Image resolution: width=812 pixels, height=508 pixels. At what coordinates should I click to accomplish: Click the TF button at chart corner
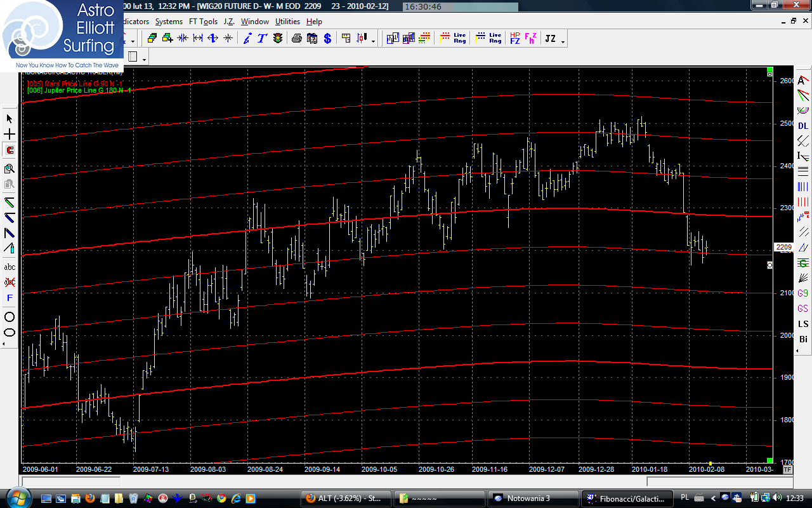(x=787, y=470)
